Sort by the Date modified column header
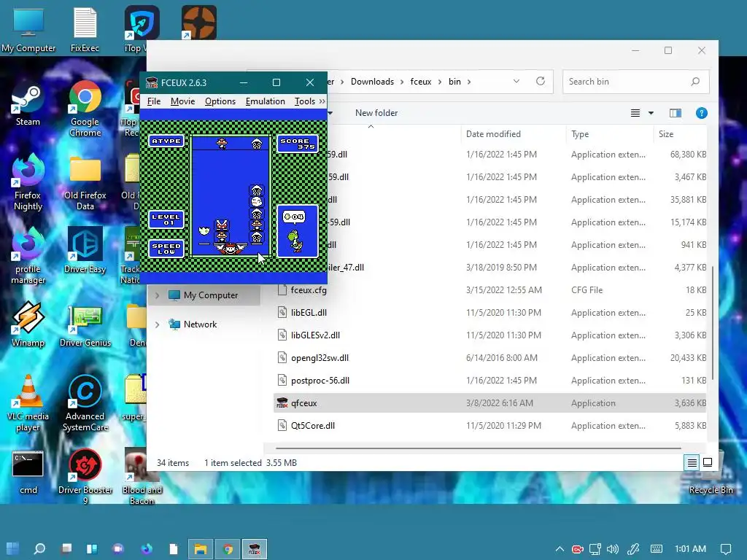The image size is (747, 560). point(514,134)
